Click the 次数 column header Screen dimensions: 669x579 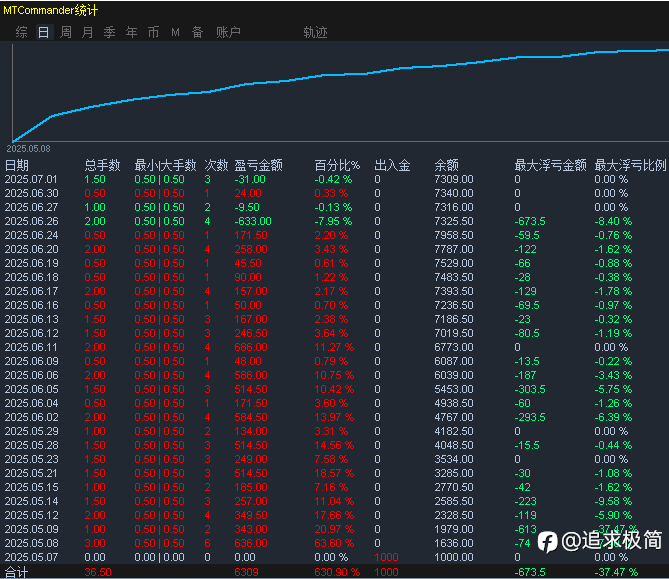point(216,165)
